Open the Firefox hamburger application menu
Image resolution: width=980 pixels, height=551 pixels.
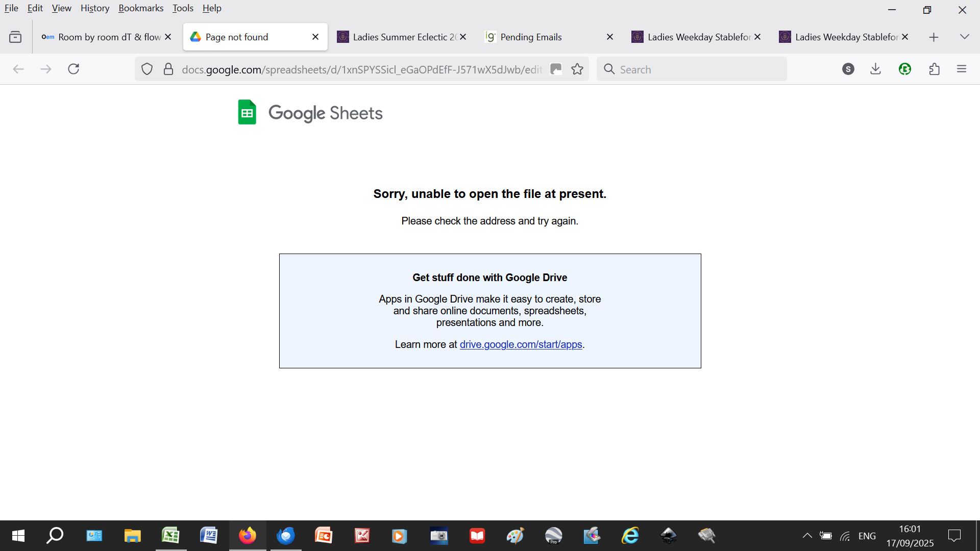pyautogui.click(x=962, y=69)
